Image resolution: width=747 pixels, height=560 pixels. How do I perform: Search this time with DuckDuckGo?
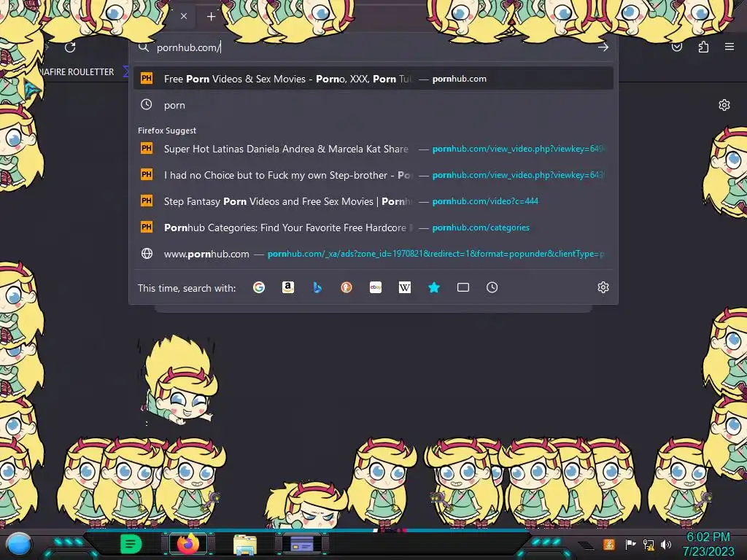coord(347,287)
